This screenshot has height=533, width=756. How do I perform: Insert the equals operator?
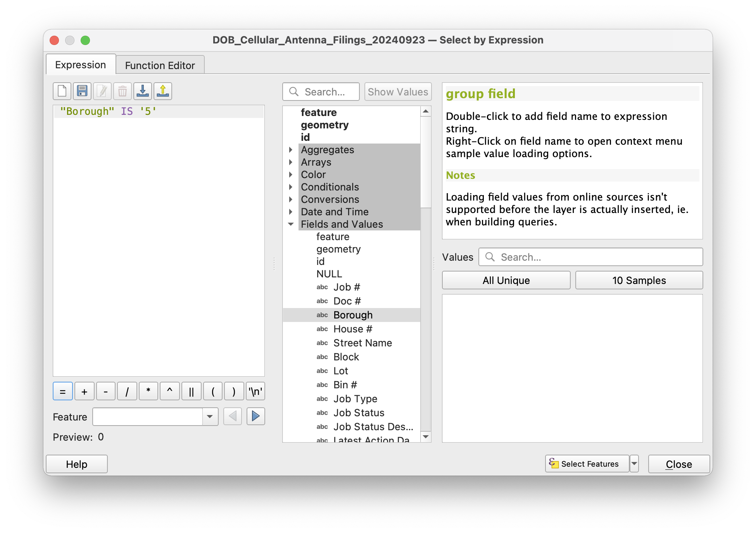pos(63,391)
